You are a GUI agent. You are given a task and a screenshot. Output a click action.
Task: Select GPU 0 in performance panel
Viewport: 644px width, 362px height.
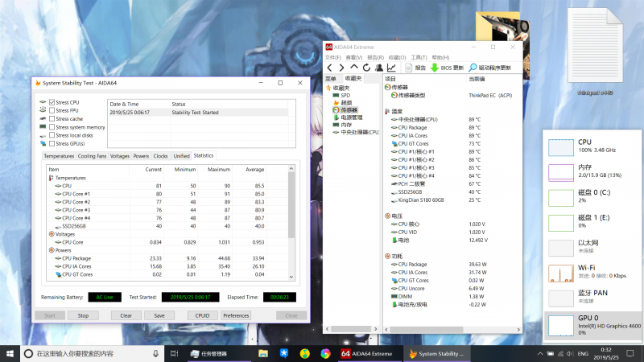(592, 325)
